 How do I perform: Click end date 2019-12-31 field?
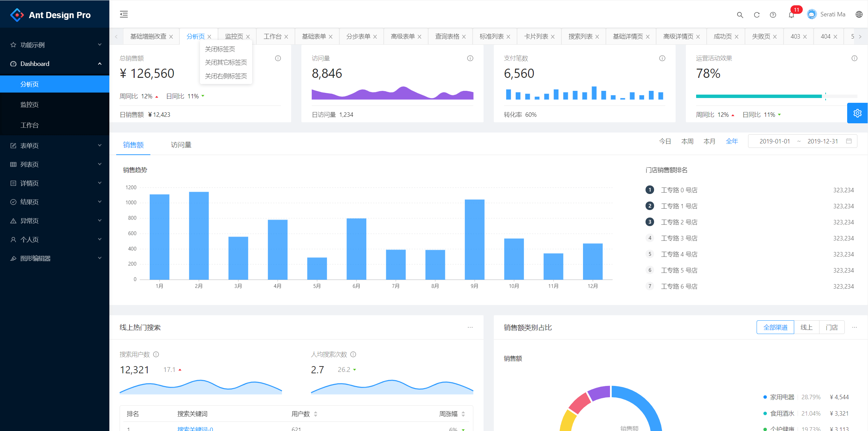(823, 141)
